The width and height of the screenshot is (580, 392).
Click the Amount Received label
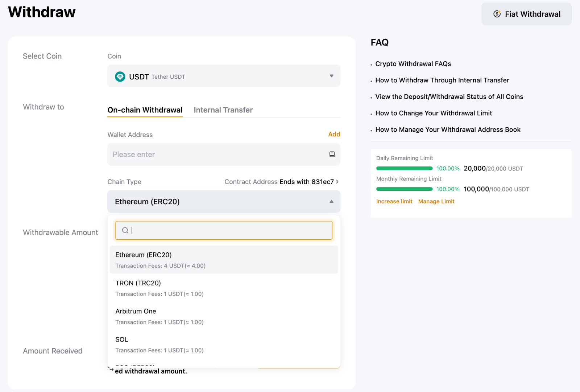coord(53,351)
